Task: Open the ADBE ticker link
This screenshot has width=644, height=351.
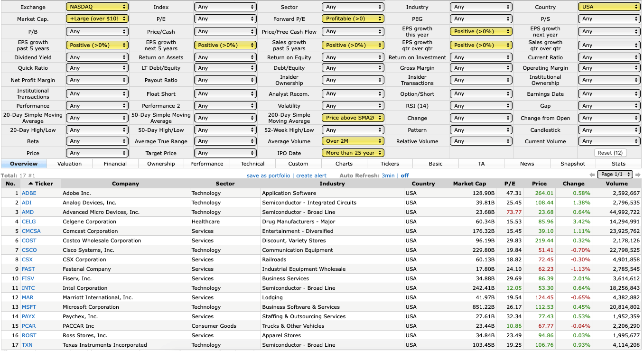Action: click(x=29, y=193)
